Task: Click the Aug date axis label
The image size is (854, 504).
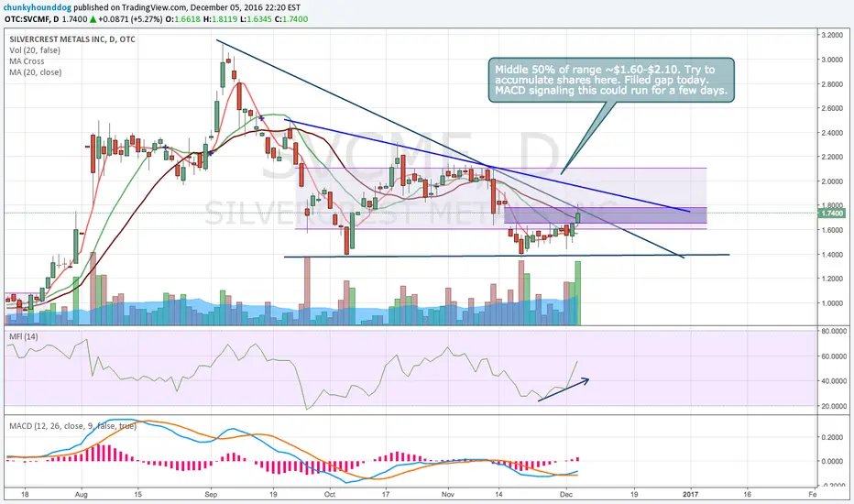Action: (x=82, y=495)
